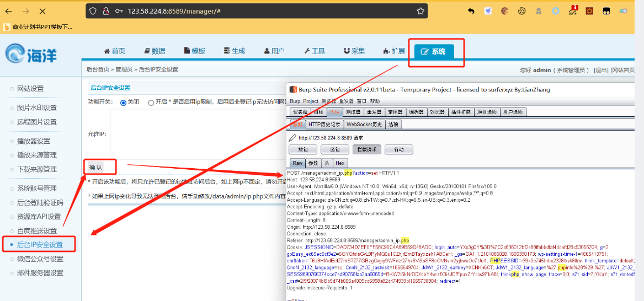Click the browser address bar URL
This screenshot has width=644, height=301.
(x=174, y=11)
